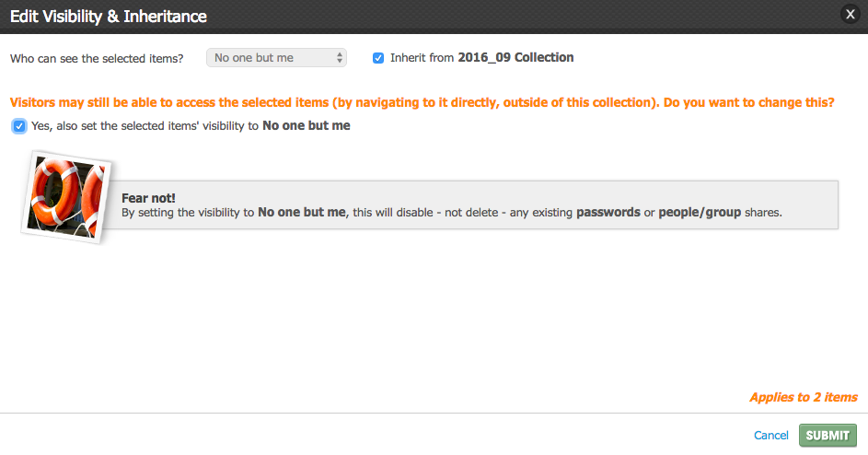The height and width of the screenshot is (455, 868).
Task: Click 'Who can see the selected items?' label
Action: point(97,58)
